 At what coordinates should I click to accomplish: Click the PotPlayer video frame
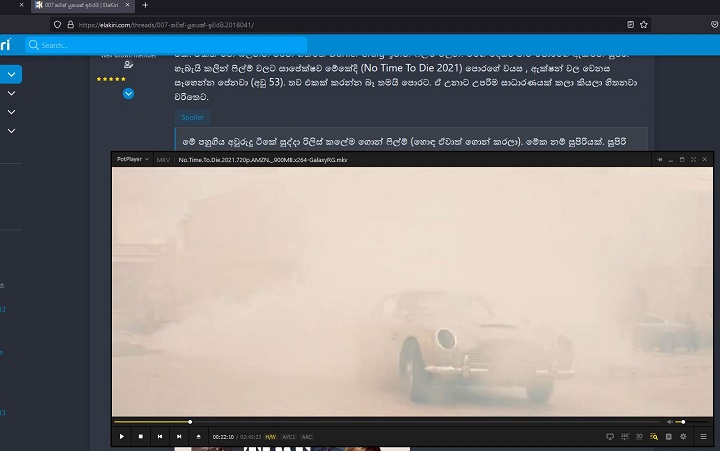click(412, 292)
